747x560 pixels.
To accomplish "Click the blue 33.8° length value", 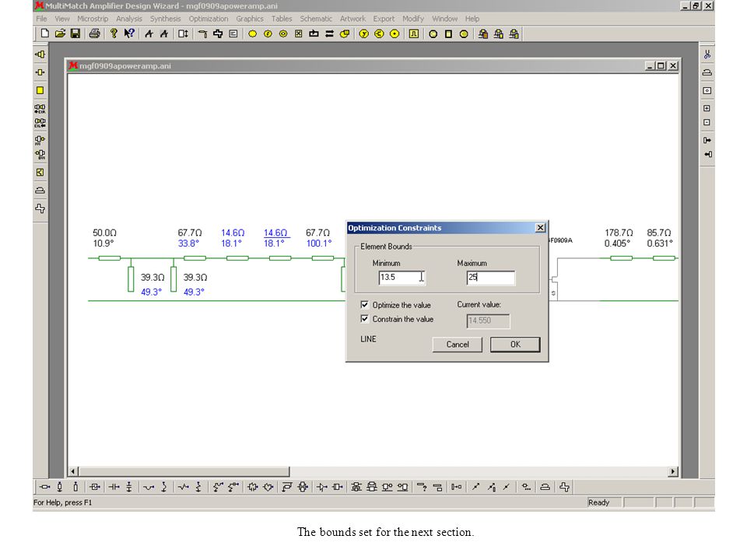I will pos(188,243).
